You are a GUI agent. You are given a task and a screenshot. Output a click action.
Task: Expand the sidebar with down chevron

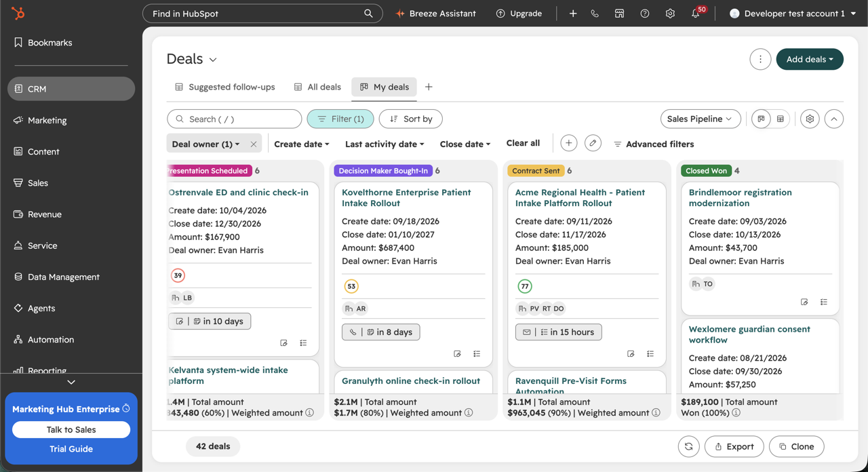click(71, 382)
